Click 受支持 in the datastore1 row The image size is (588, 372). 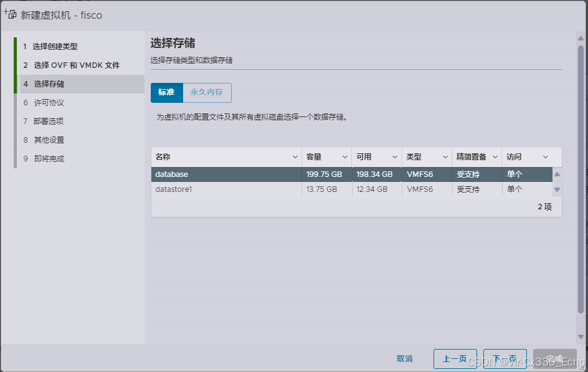(x=468, y=189)
